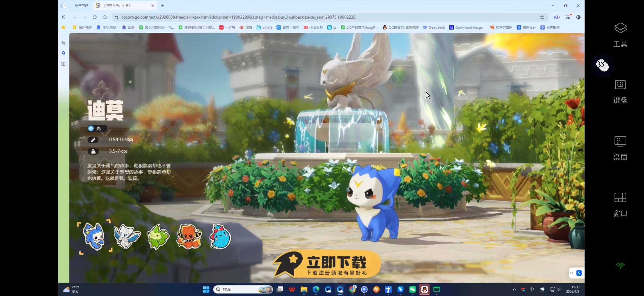Select the white winged pet avatar
644x296 pixels.
pyautogui.click(x=127, y=236)
